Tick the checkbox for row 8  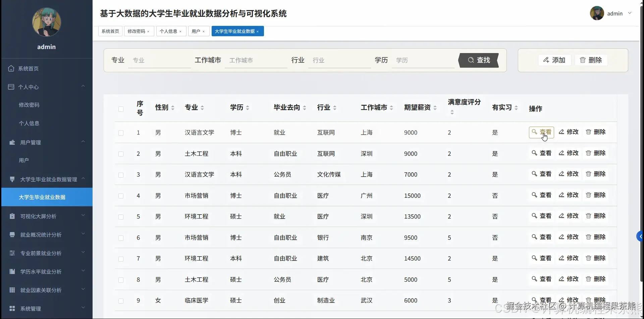tap(121, 280)
